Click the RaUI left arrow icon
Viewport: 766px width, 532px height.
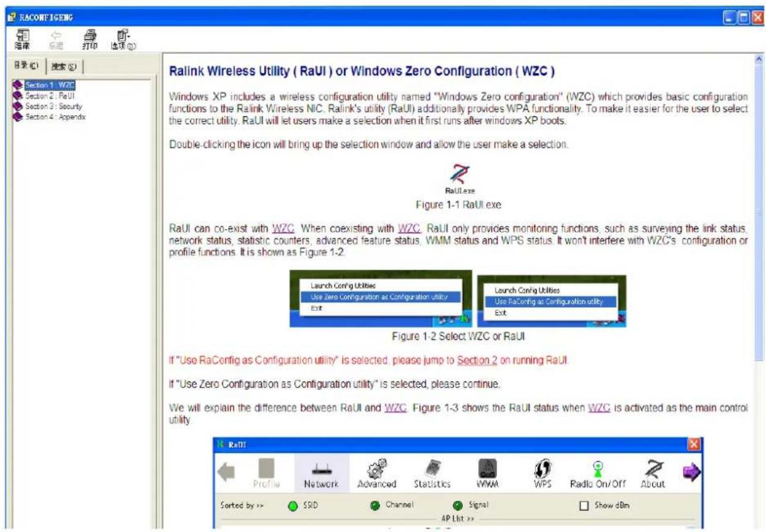coord(226,473)
